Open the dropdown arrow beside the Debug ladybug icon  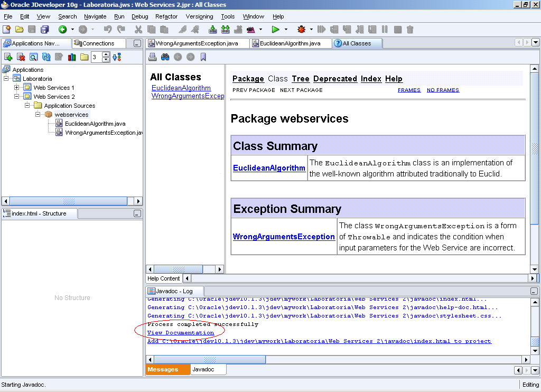click(311, 30)
